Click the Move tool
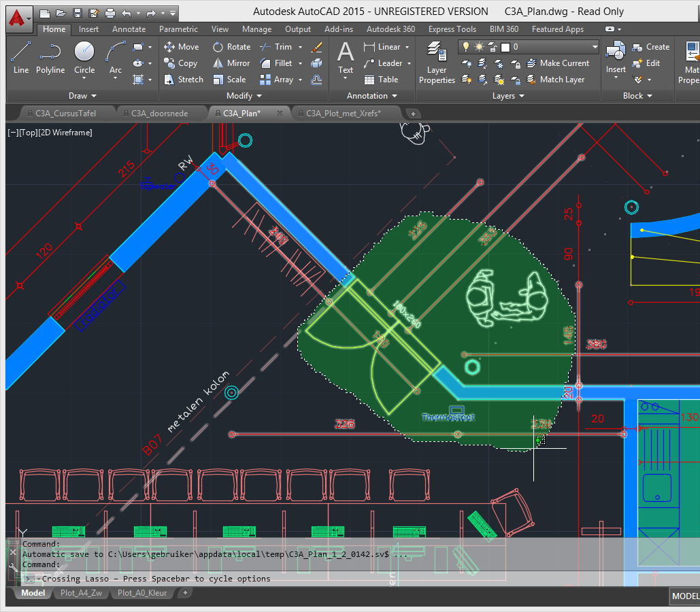Image resolution: width=700 pixels, height=612 pixels. pos(181,47)
